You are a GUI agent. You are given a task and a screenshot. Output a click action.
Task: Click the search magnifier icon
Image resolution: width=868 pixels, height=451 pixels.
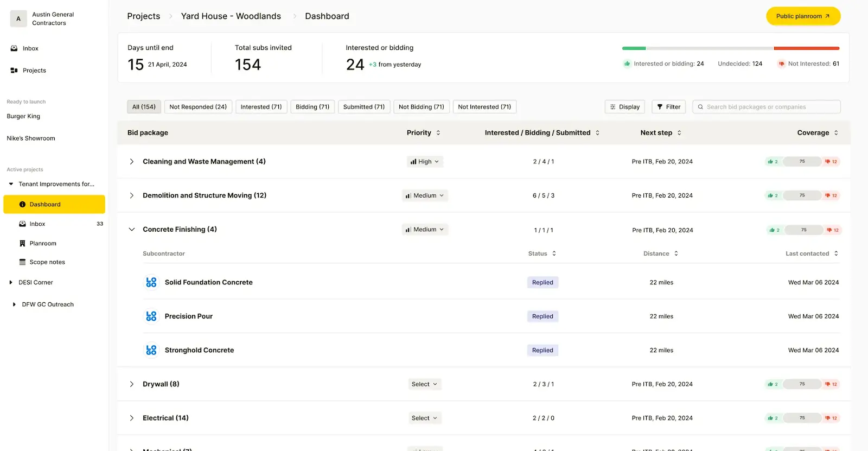[x=700, y=107]
